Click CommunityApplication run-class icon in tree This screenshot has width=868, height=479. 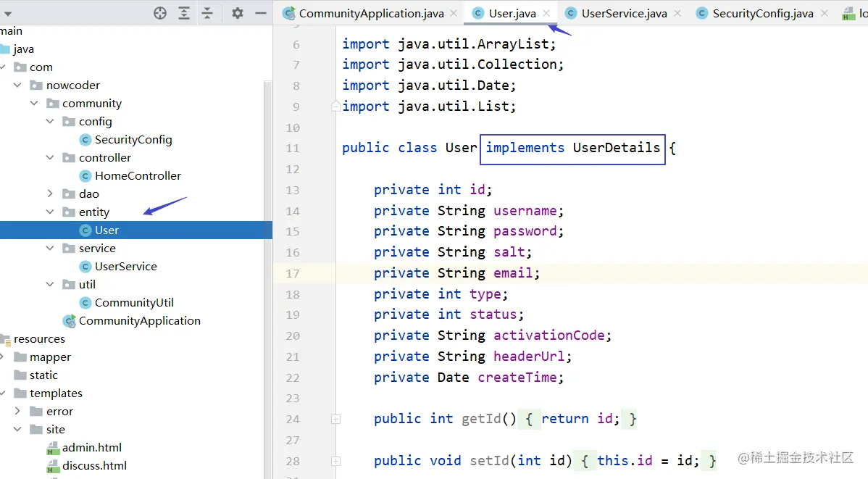pyautogui.click(x=70, y=321)
